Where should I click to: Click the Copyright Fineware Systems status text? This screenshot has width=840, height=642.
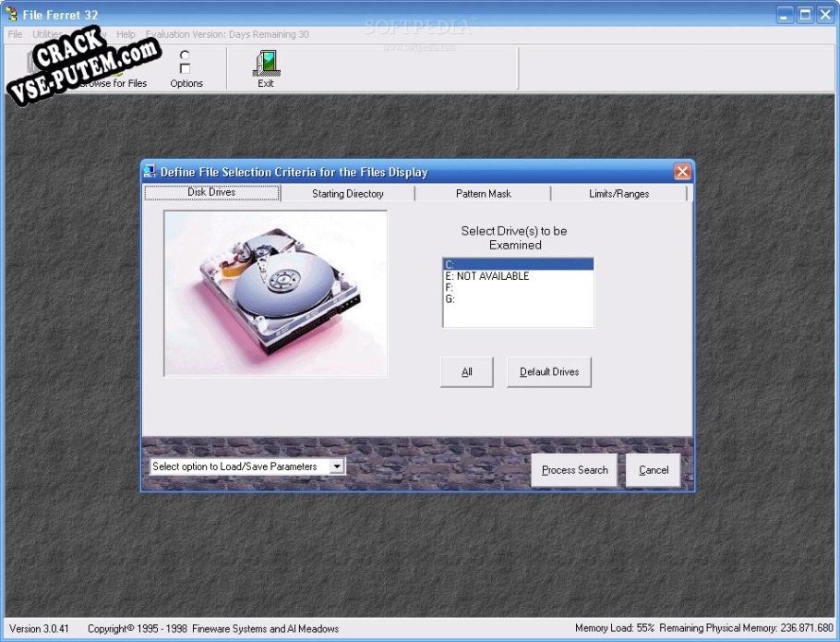[x=213, y=628]
